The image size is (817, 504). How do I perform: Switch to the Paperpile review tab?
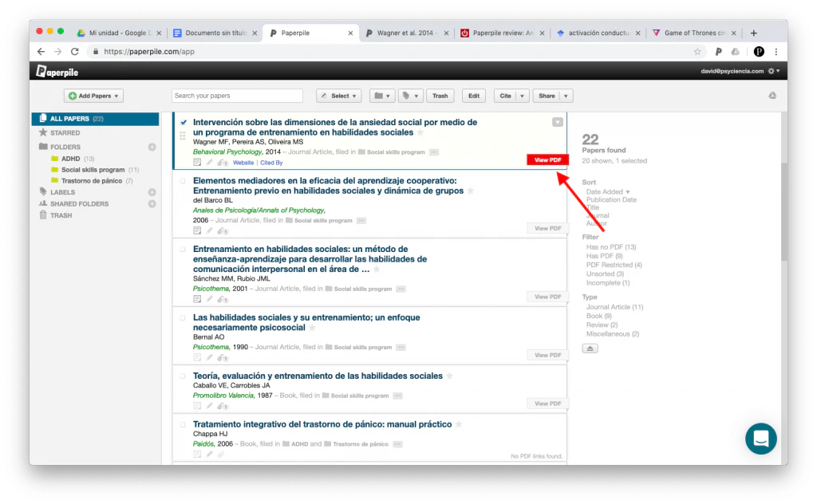[503, 33]
